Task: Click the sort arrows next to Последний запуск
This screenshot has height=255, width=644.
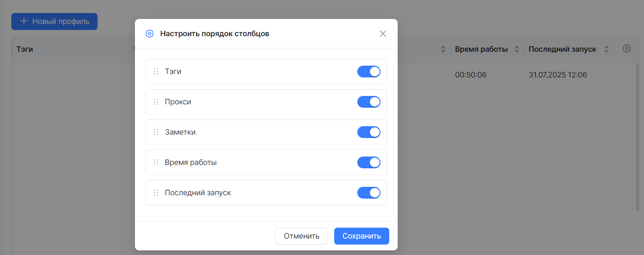Action: tap(606, 49)
